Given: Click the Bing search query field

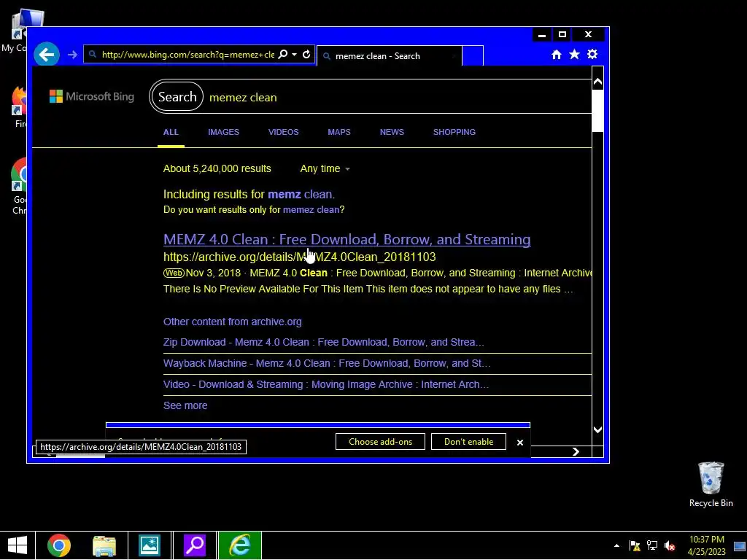Looking at the screenshot, I should 398,97.
